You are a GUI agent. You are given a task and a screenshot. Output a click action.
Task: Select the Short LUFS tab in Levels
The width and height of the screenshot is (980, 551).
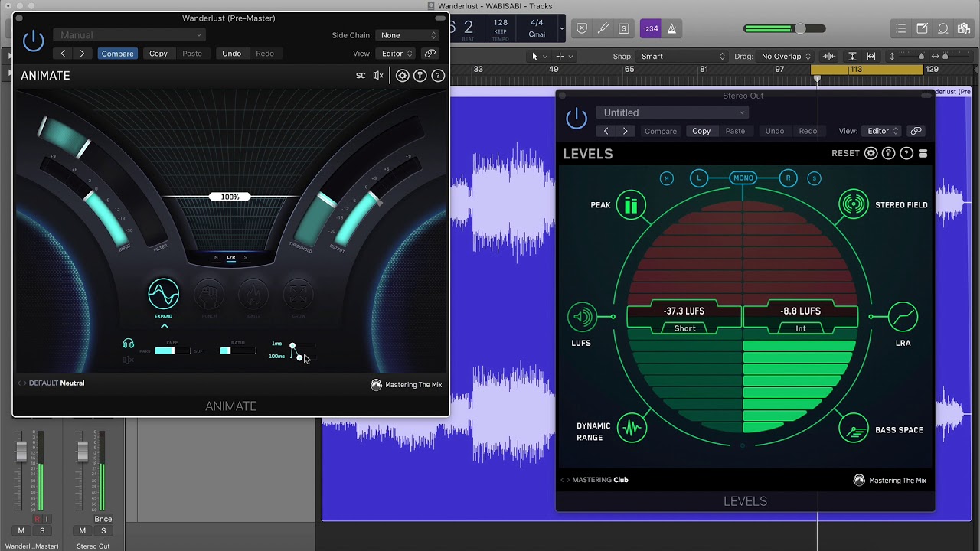684,328
